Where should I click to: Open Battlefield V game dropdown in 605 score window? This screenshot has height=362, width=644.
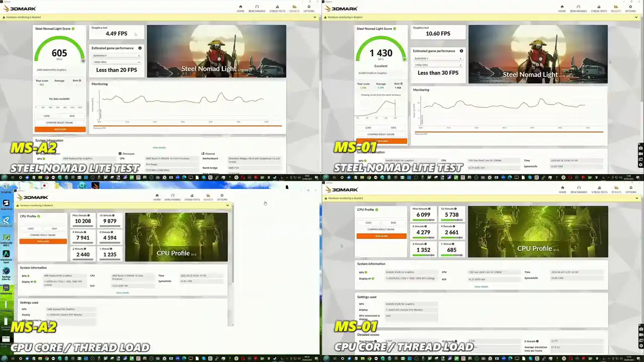click(x=116, y=55)
